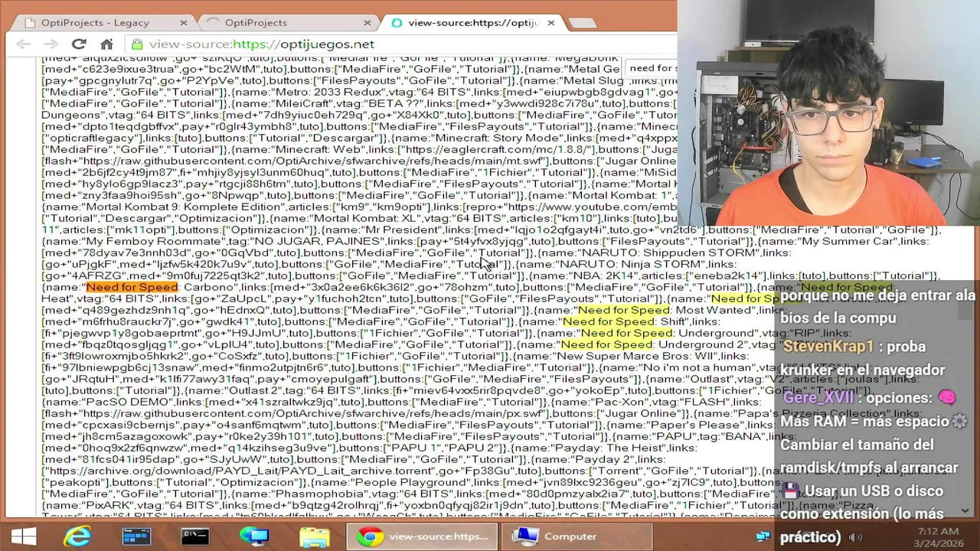
Task: Activate the Chrome view-source taskbar button
Action: [x=423, y=536]
